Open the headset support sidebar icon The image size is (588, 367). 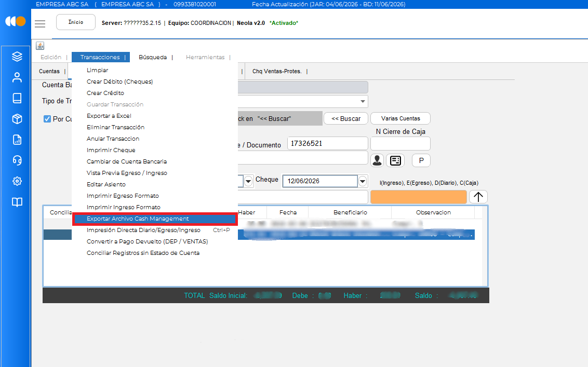click(x=17, y=160)
